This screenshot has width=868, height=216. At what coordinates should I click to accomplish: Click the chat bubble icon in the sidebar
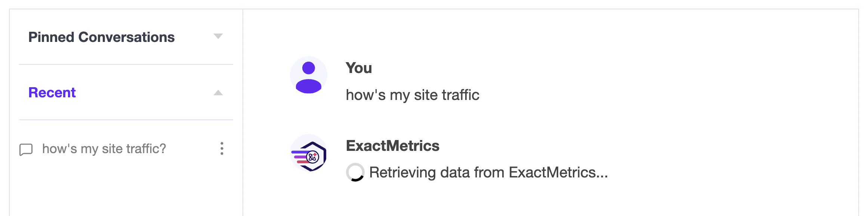[x=26, y=149]
